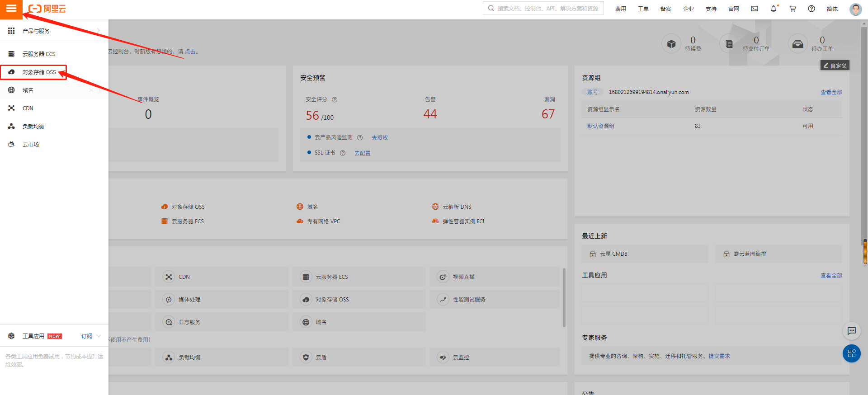The height and width of the screenshot is (395, 868).
Task: Expand the 订阅 dropdown
Action: (91, 336)
